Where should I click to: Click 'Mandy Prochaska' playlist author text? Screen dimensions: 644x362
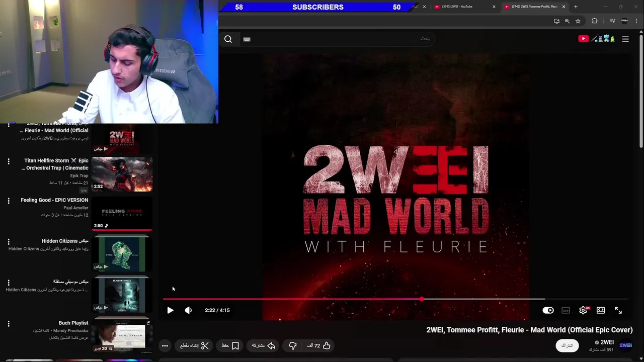70,330
